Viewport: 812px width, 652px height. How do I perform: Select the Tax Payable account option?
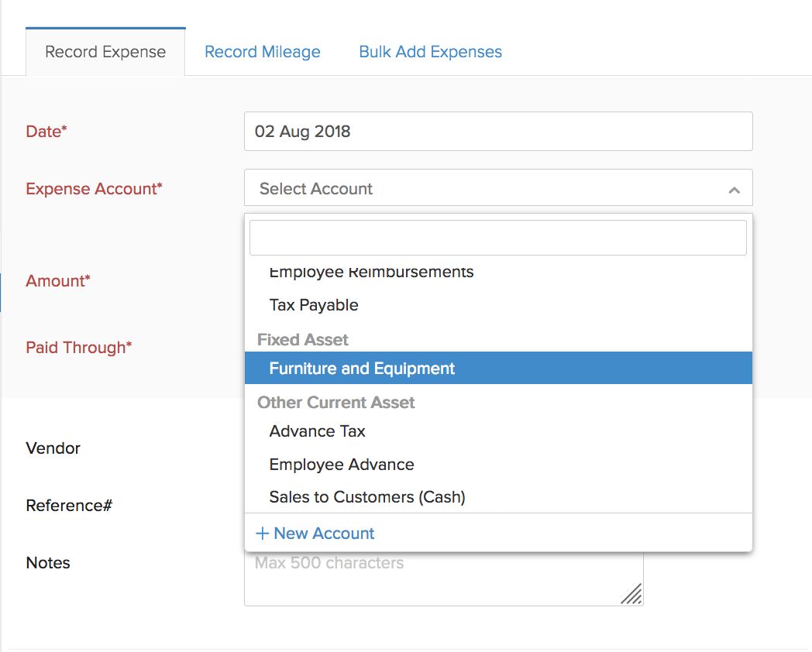(x=314, y=305)
